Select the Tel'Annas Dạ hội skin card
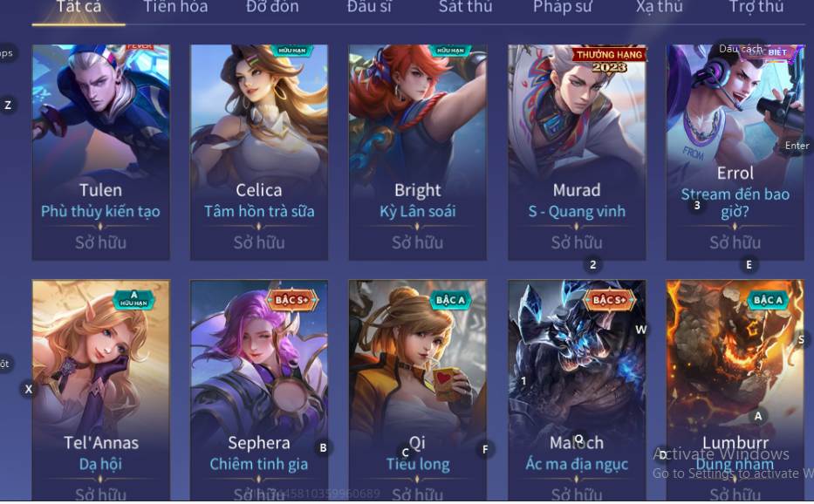 tap(100, 391)
